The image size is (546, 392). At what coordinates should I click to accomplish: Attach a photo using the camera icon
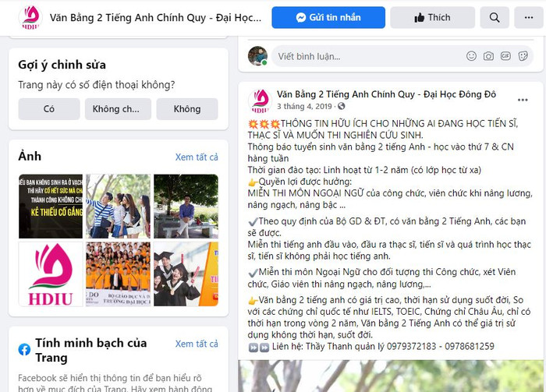[x=488, y=56]
